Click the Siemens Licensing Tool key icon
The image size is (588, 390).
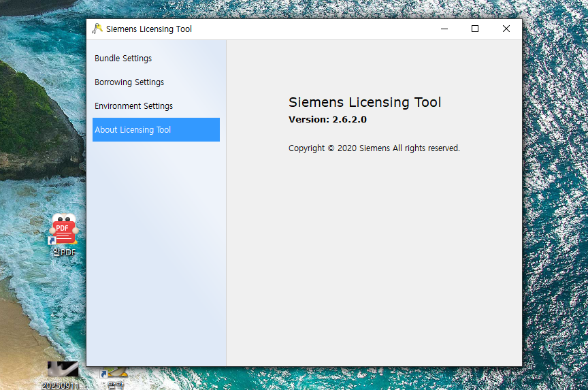click(97, 29)
